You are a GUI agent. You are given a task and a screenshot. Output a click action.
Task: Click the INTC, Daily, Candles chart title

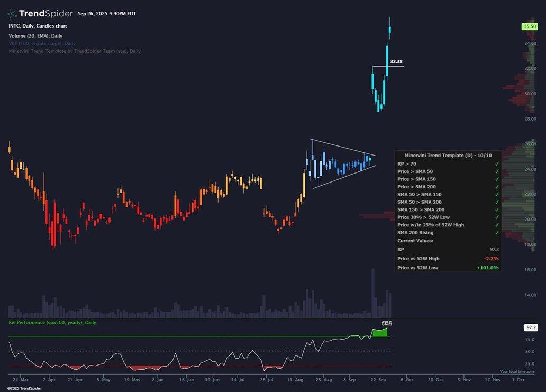pyautogui.click(x=38, y=26)
